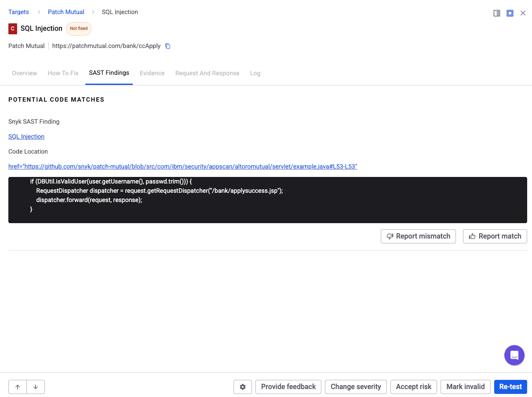532x397 pixels.
Task: Click the Patch Mutual label beside URL
Action: 26,46
